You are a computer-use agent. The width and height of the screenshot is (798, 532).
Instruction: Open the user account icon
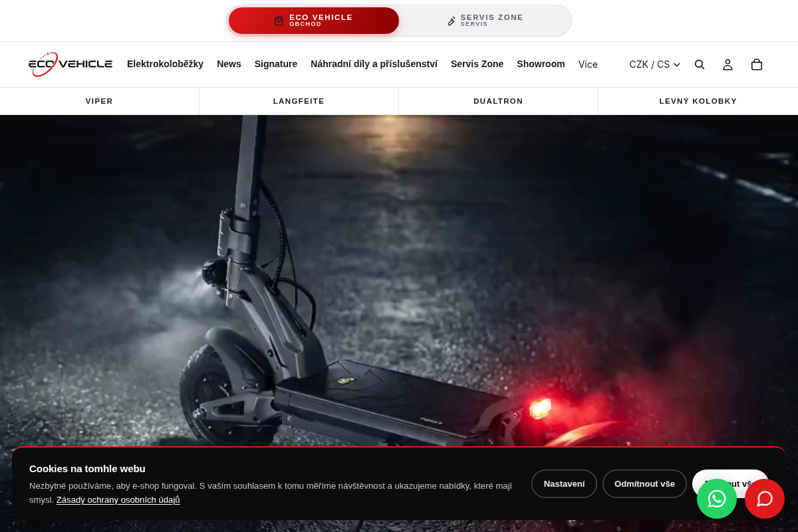[728, 65]
